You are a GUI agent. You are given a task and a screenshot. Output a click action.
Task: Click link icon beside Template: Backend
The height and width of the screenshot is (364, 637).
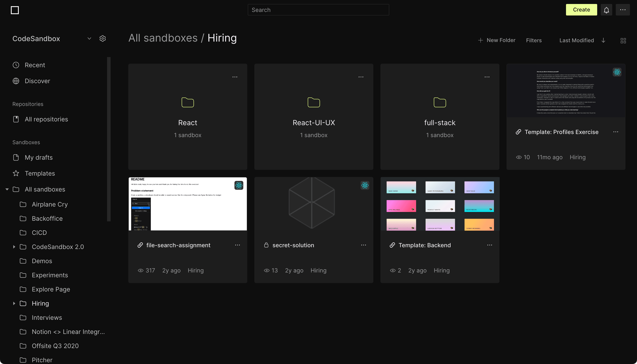coord(392,245)
